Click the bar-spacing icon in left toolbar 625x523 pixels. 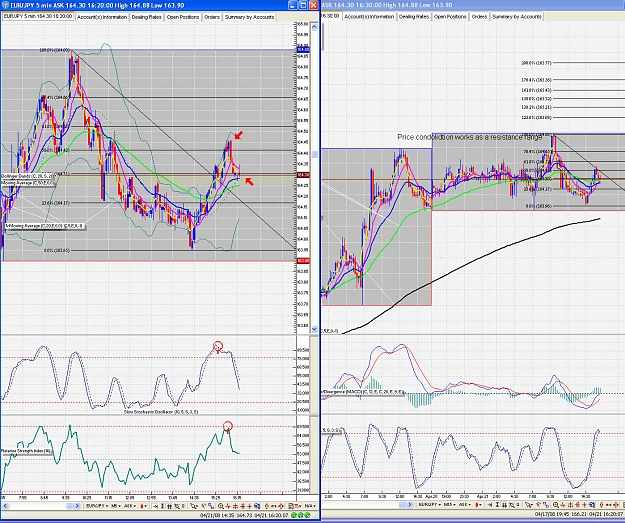[x=169, y=506]
